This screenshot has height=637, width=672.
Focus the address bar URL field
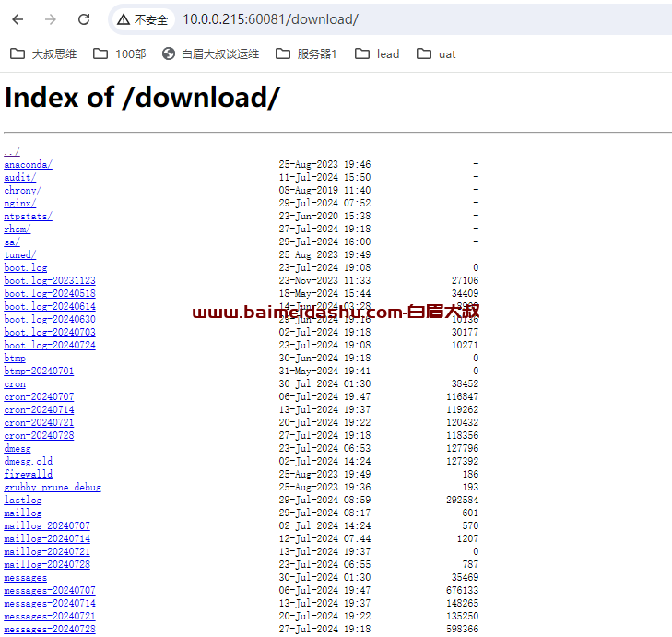pyautogui.click(x=270, y=19)
